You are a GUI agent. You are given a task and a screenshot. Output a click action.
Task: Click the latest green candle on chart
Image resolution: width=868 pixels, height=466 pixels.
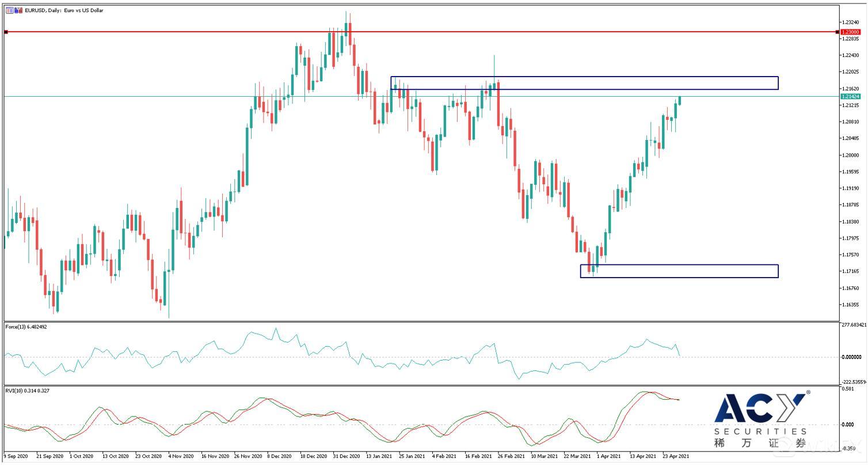680,101
